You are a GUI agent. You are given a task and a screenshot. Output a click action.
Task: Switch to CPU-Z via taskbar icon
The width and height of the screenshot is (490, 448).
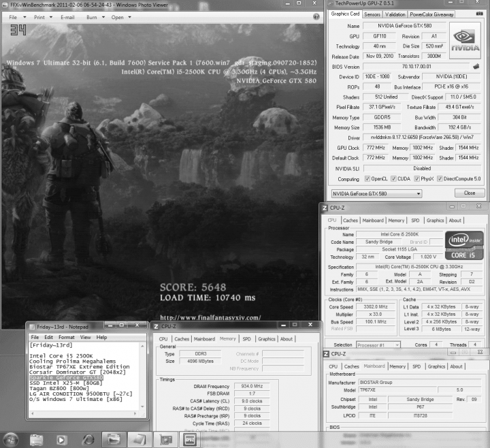click(190, 440)
